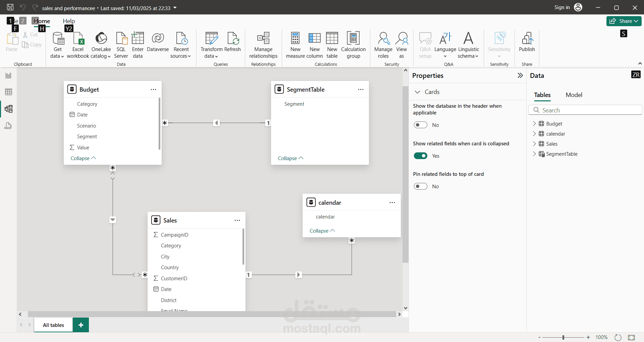Create a New table
This screenshot has height=342, width=644.
(x=332, y=45)
